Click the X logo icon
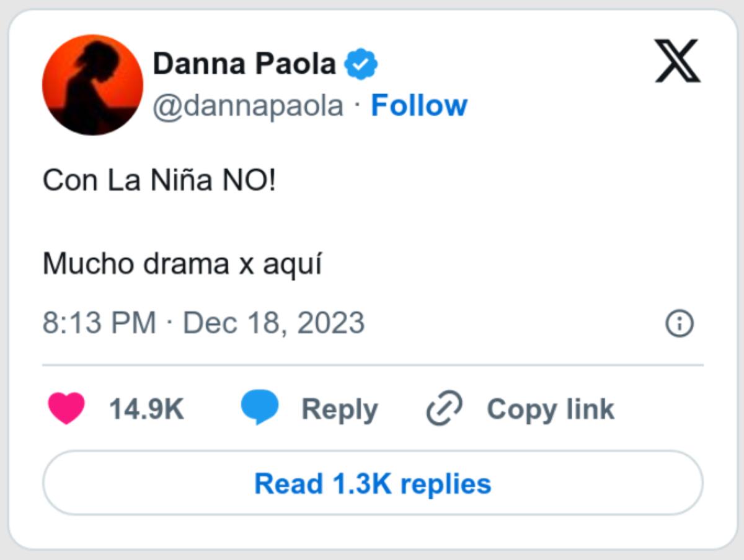This screenshot has height=560, width=744. (678, 61)
